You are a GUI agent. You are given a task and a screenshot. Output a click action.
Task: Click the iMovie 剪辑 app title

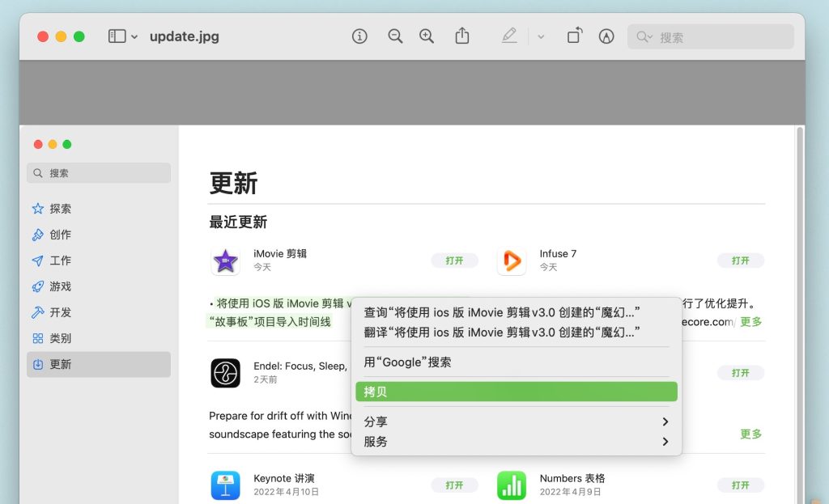pos(280,253)
